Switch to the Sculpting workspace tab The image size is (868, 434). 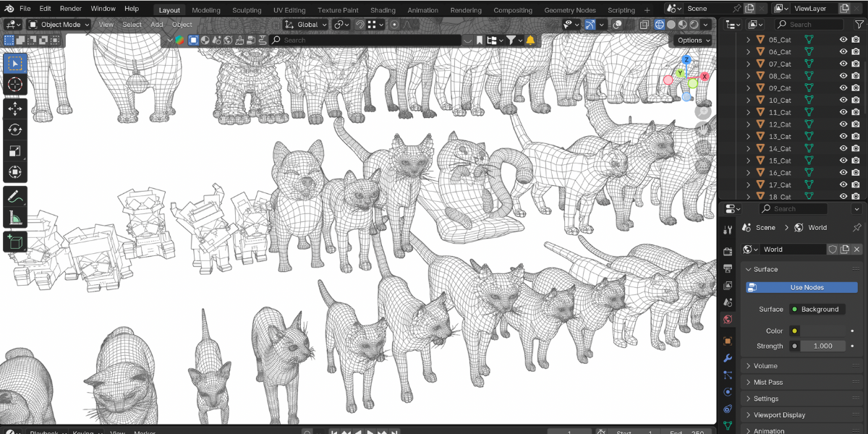247,10
